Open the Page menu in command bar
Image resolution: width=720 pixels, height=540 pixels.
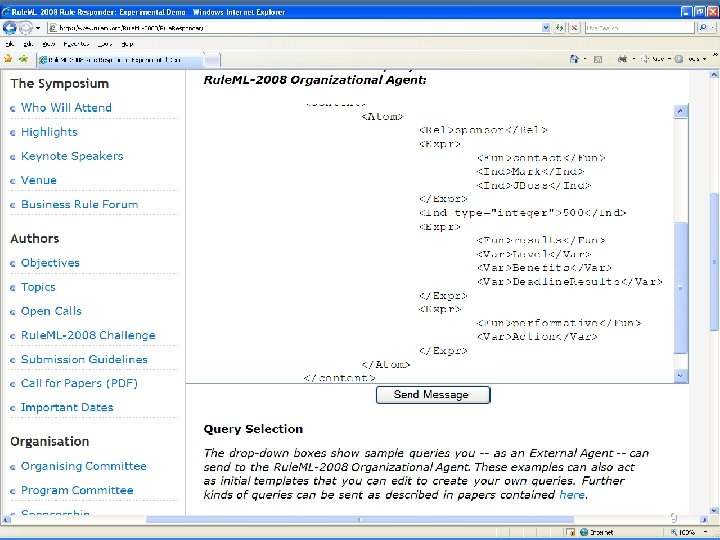[655, 59]
